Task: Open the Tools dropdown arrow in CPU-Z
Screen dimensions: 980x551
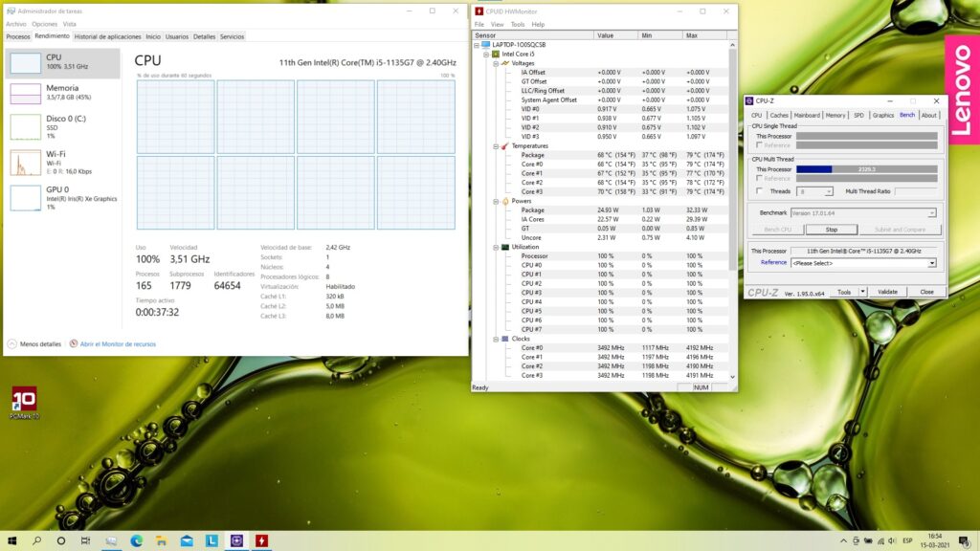Action: click(862, 292)
